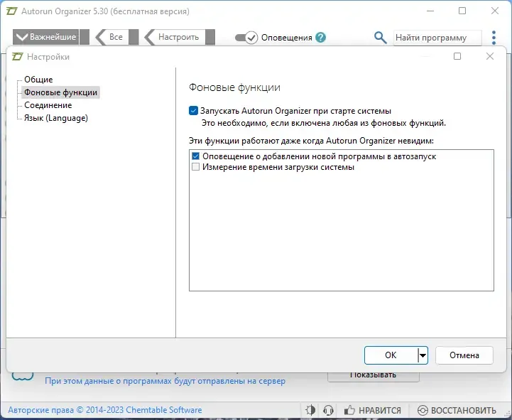Click the text 'Это необходимо, если включена любая'
This screenshot has height=420, width=512.
[275, 123]
